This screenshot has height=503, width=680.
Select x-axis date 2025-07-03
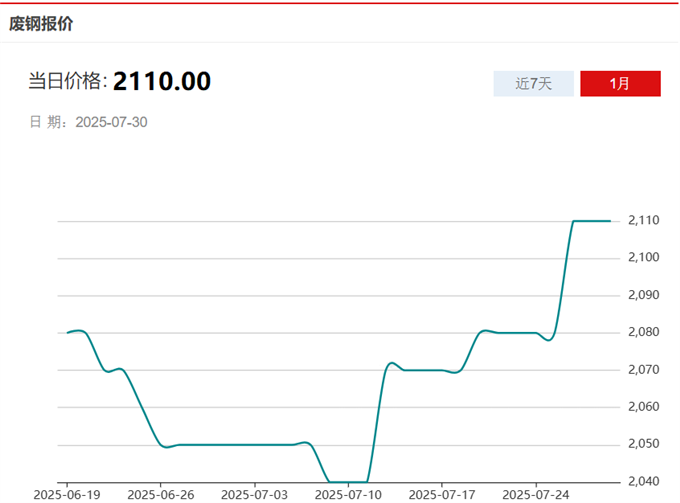click(x=254, y=494)
